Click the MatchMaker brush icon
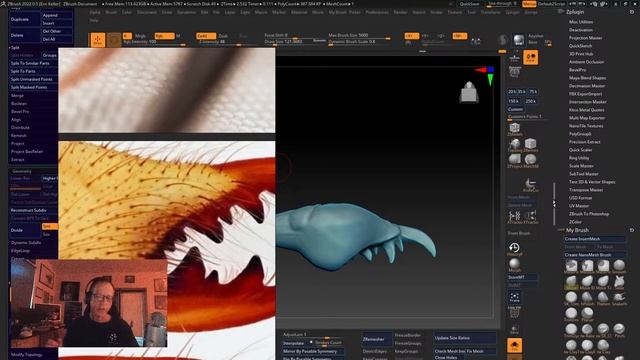The image size is (640, 360). (531, 160)
